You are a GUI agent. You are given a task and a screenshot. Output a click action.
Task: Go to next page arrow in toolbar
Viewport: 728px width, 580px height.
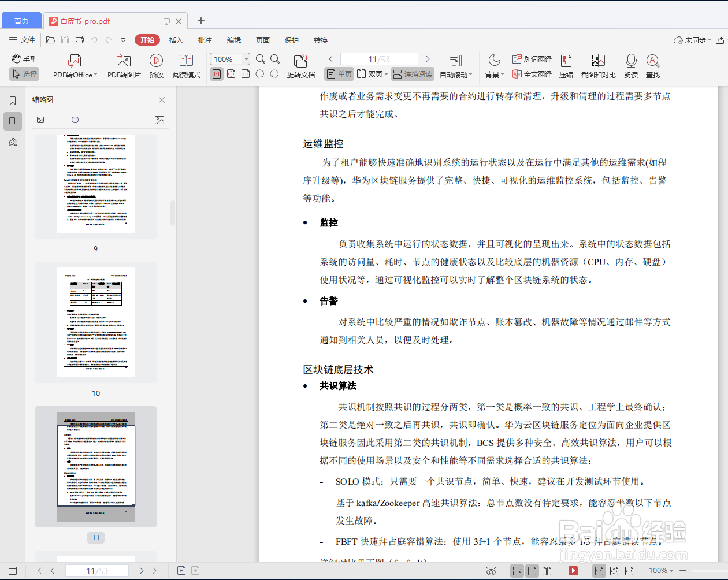click(x=428, y=59)
